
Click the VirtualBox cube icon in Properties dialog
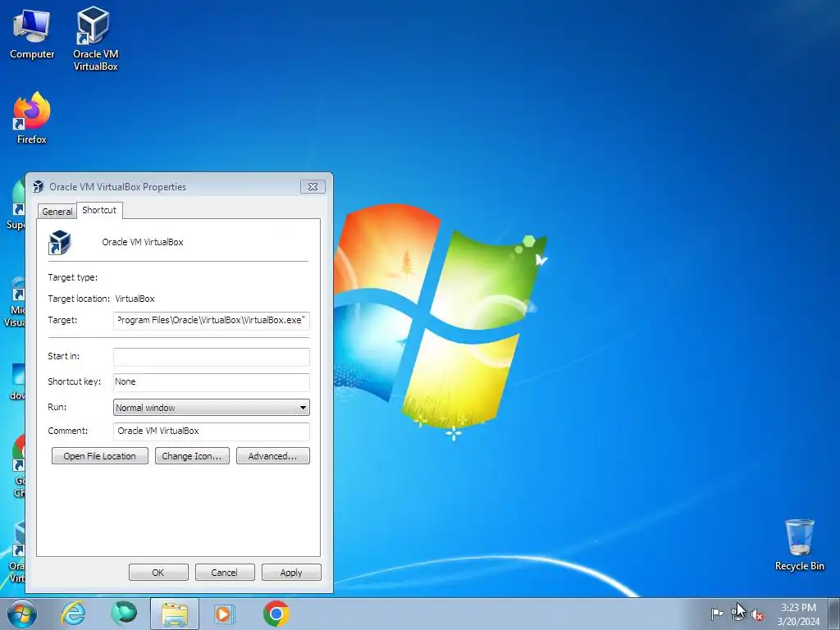coord(59,242)
